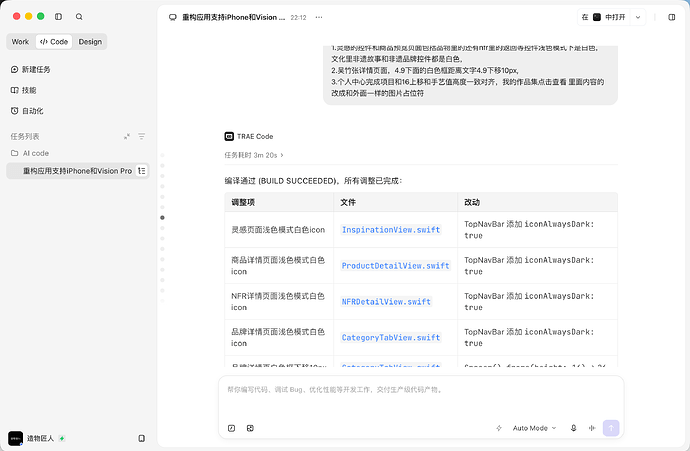690x451 pixels.
Task: Toggle the left sidebar panel icon
Action: [x=58, y=17]
